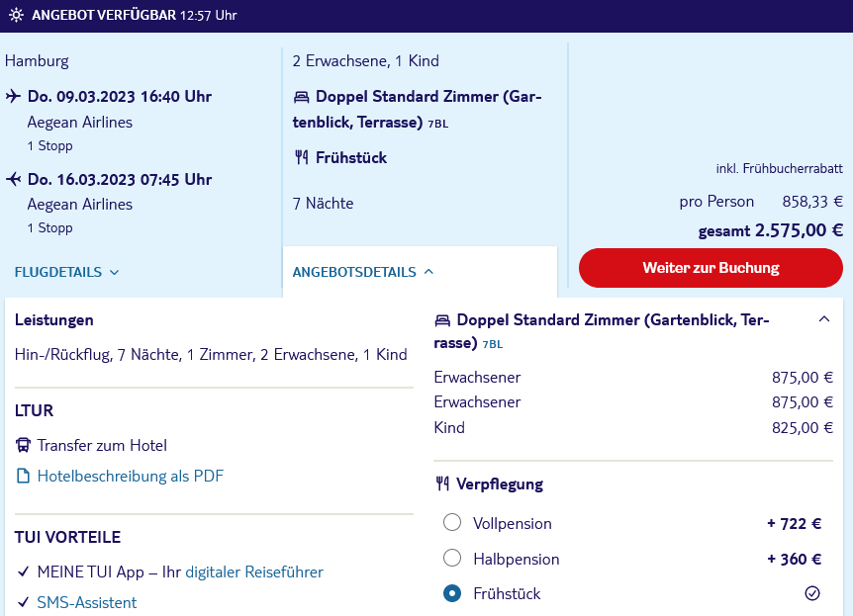Click the PDF document icon
This screenshot has height=616, width=853.
tap(24, 477)
